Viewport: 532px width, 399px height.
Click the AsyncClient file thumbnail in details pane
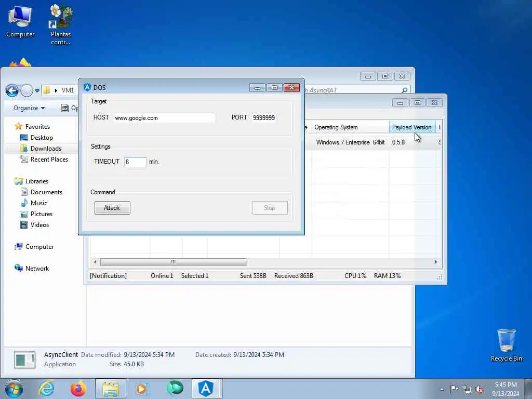(x=24, y=360)
